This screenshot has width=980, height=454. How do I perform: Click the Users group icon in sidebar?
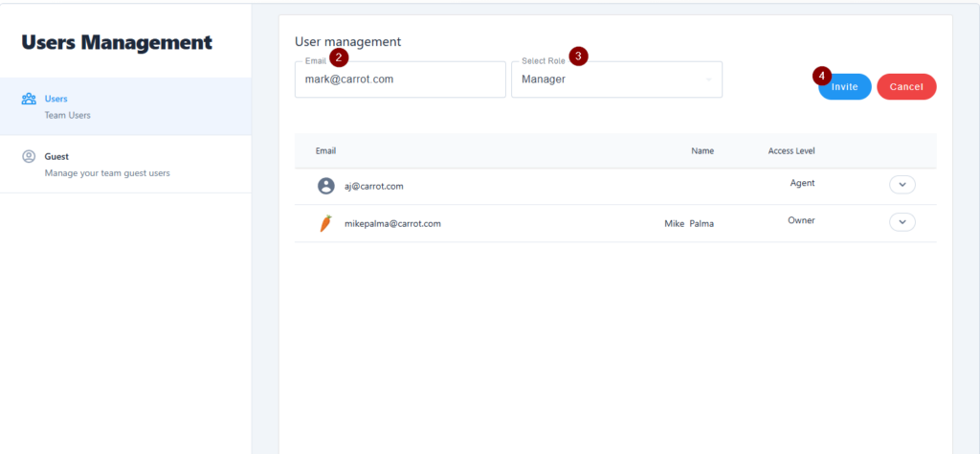[x=29, y=99]
